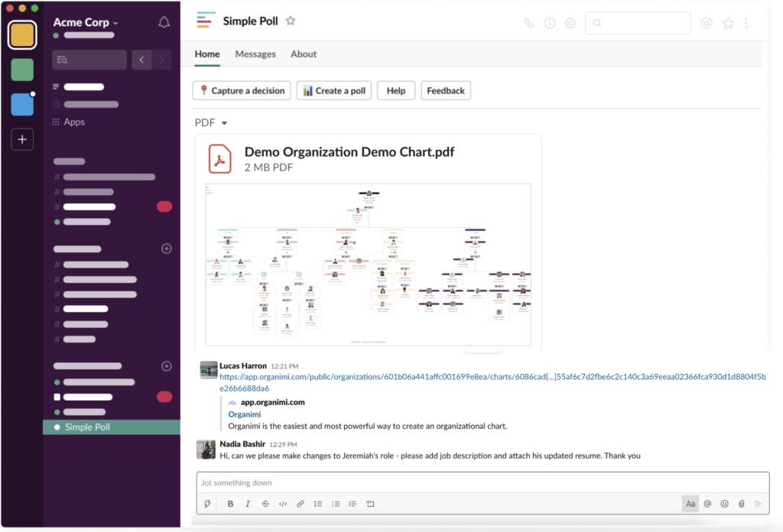Open notifications bell in sidebar header
The width and height of the screenshot is (783, 532).
(x=164, y=22)
